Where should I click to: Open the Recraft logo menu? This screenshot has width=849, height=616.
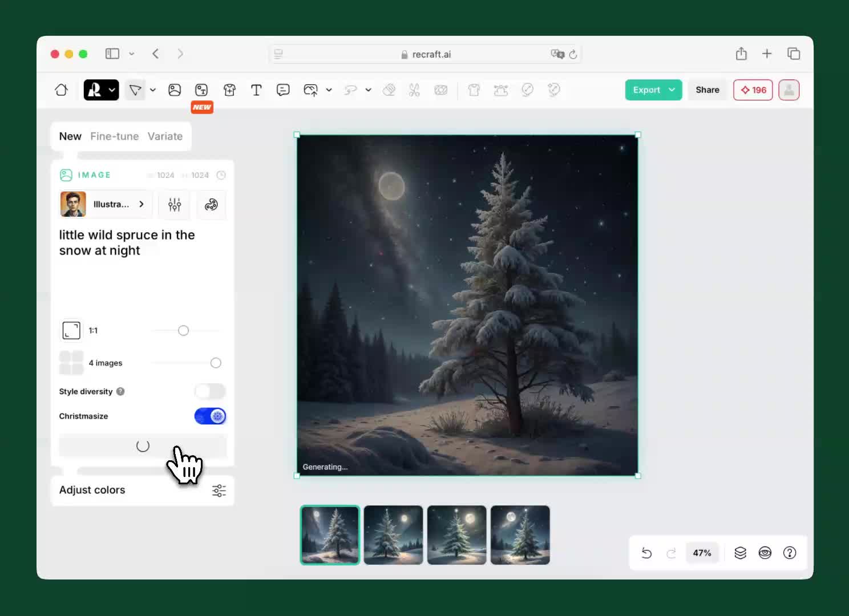pyautogui.click(x=101, y=90)
